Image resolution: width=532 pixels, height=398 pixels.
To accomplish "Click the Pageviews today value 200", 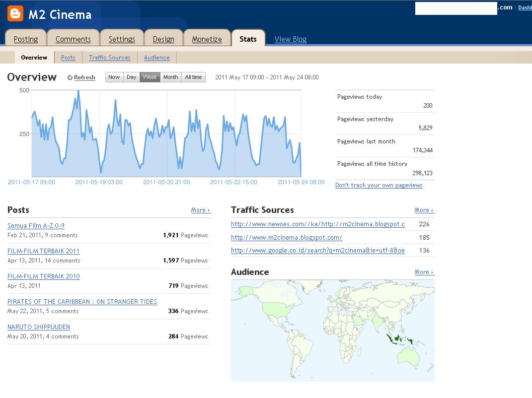I will (428, 105).
